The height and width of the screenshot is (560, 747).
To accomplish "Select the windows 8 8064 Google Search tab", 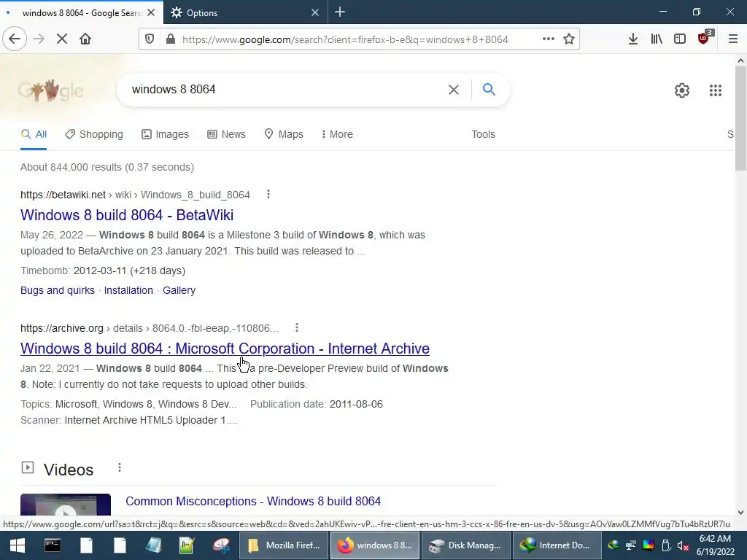I will pos(81,12).
